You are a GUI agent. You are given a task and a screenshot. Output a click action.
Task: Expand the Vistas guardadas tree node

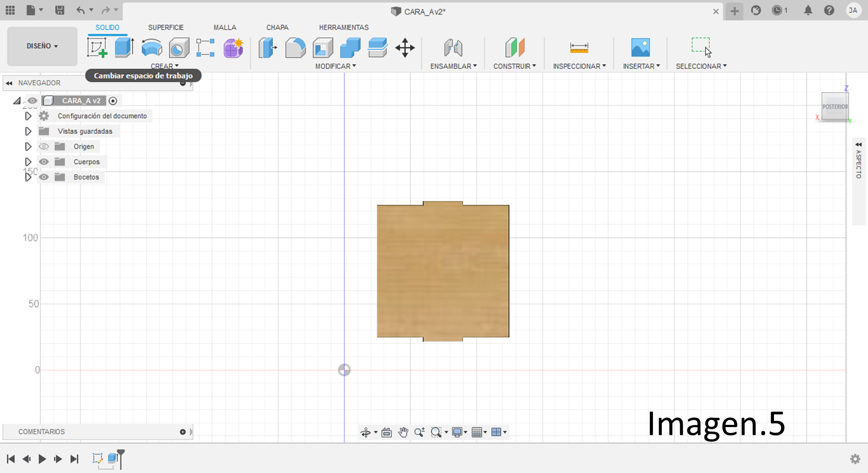28,132
